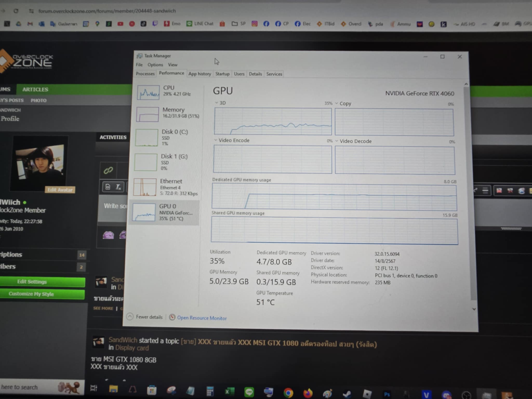This screenshot has height=399, width=532.
Task: Open Excel from the taskbar
Action: click(x=229, y=391)
